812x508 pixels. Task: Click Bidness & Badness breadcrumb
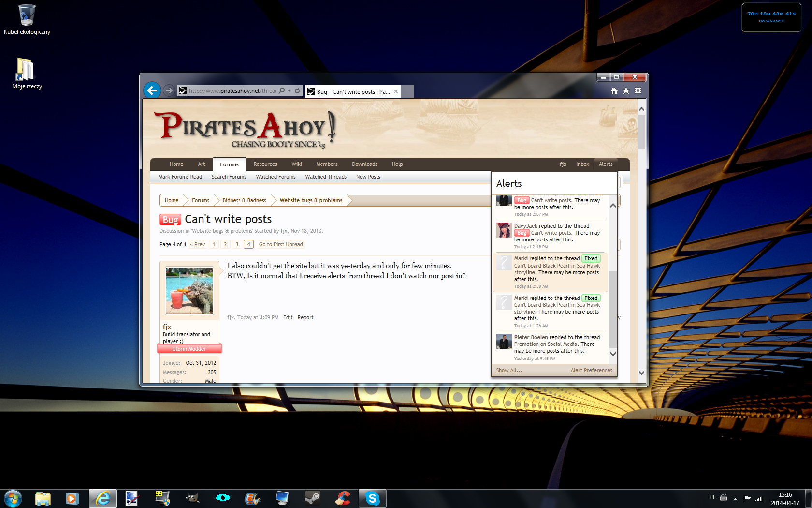245,200
